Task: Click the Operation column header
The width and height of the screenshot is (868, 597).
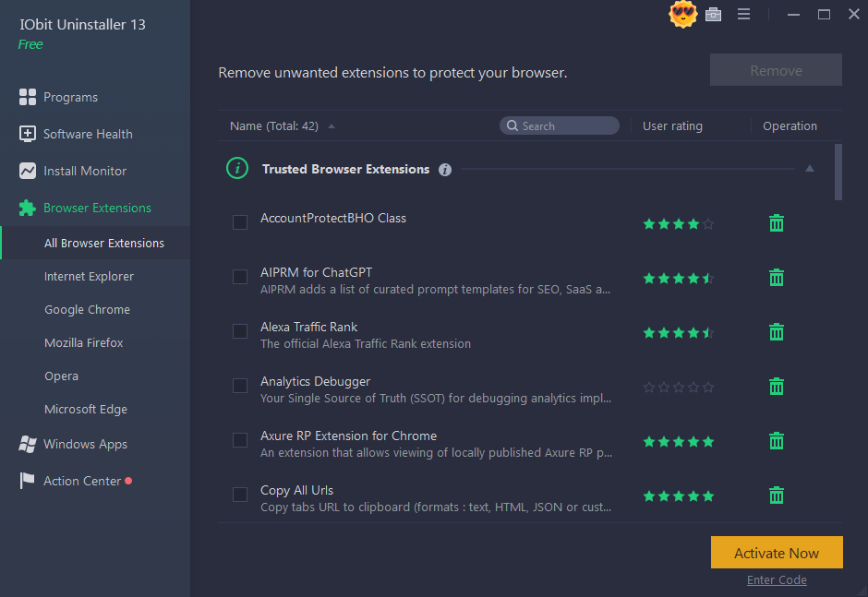Action: coord(790,126)
